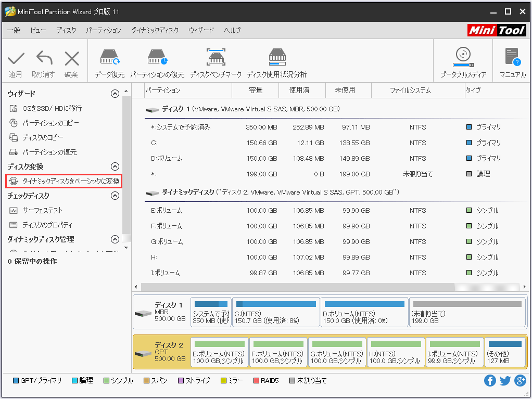
Task: Open the Dynamic Disk (ダイナミックディスク) menu
Action: 155,30
